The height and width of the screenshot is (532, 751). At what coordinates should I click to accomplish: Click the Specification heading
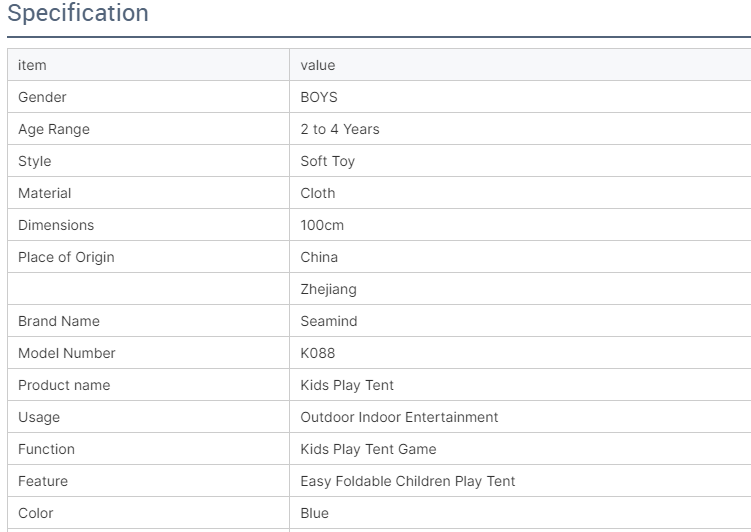click(78, 14)
